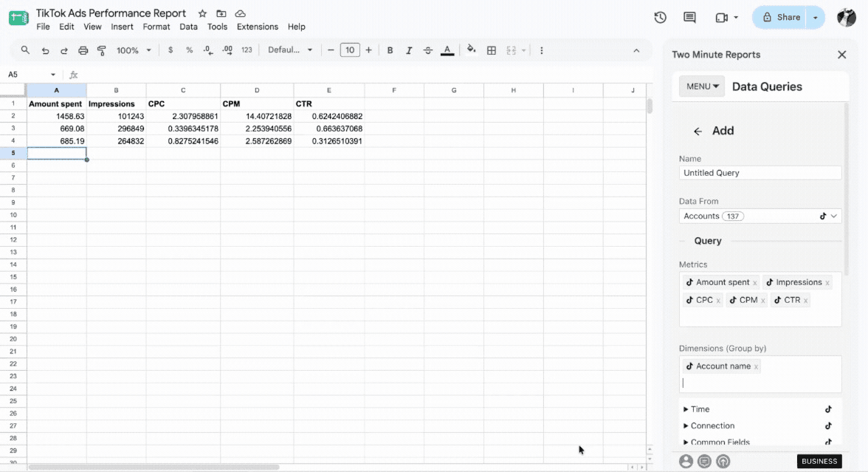Open the Data menu
The width and height of the screenshot is (868, 472).
[x=188, y=27]
